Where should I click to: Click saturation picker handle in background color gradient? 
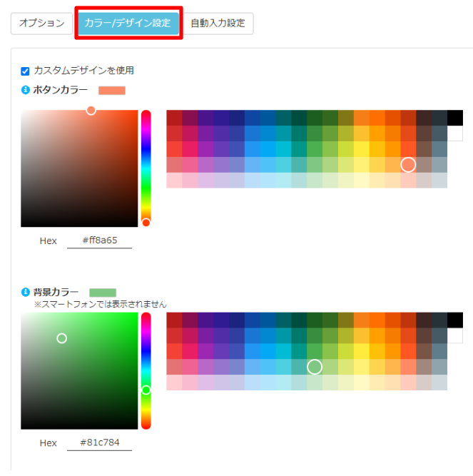(x=62, y=338)
